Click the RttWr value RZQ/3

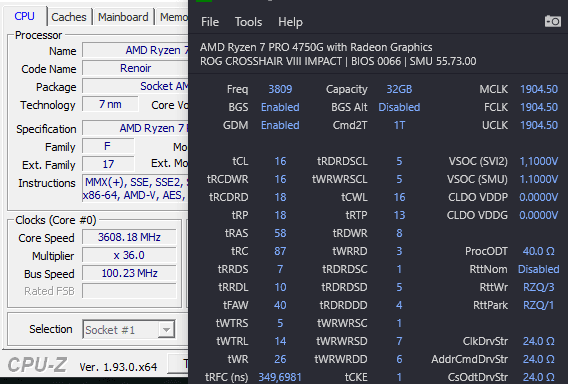click(x=539, y=287)
